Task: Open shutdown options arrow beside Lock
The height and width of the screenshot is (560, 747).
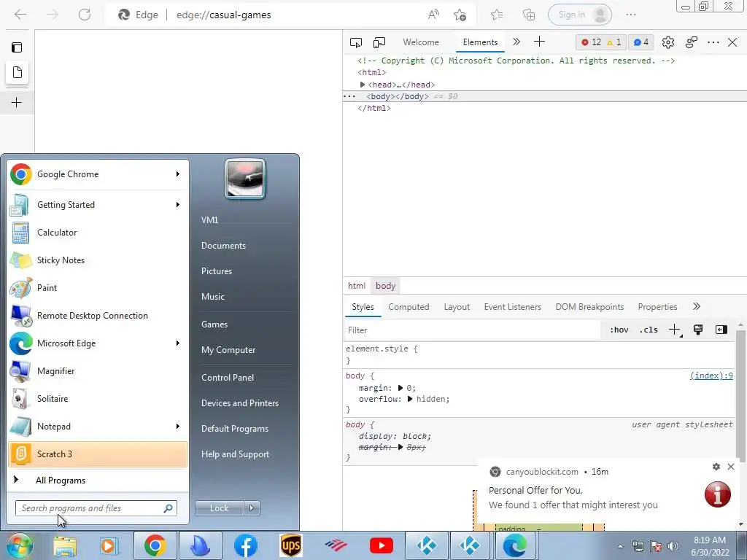Action: (x=252, y=508)
